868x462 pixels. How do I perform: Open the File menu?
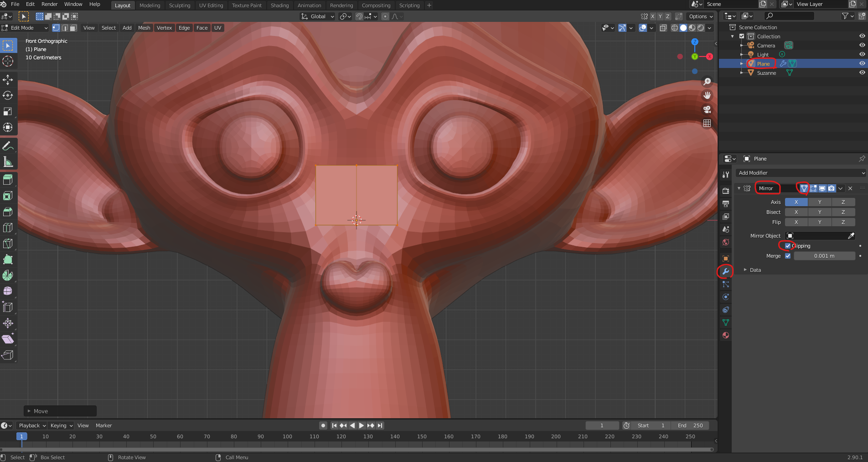click(15, 4)
